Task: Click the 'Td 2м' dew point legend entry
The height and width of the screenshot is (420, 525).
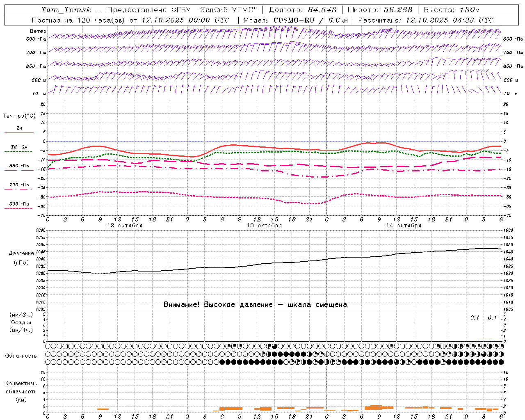Action: (19, 147)
